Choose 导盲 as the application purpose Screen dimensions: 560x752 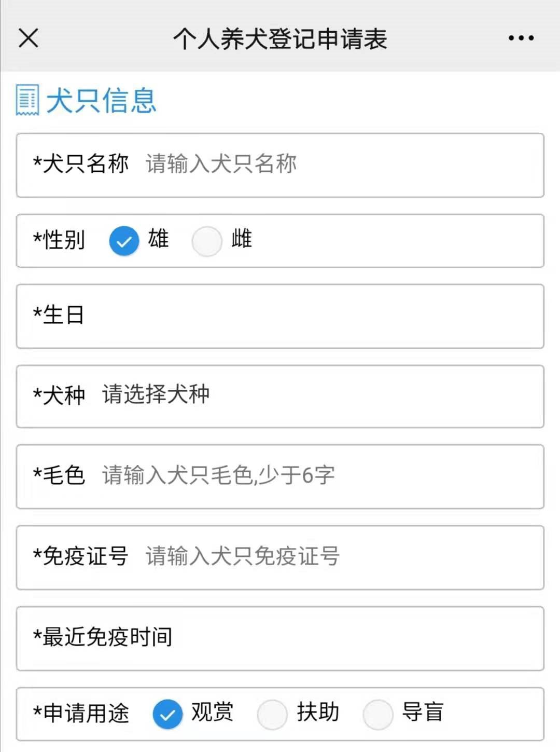tap(377, 714)
